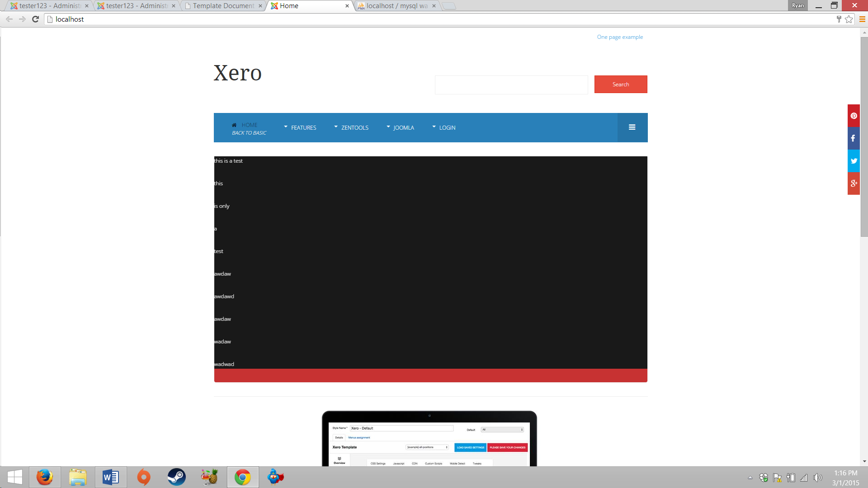Expand the ZENTOOLS dropdown menu
Screen dimensions: 868x488
(351, 128)
